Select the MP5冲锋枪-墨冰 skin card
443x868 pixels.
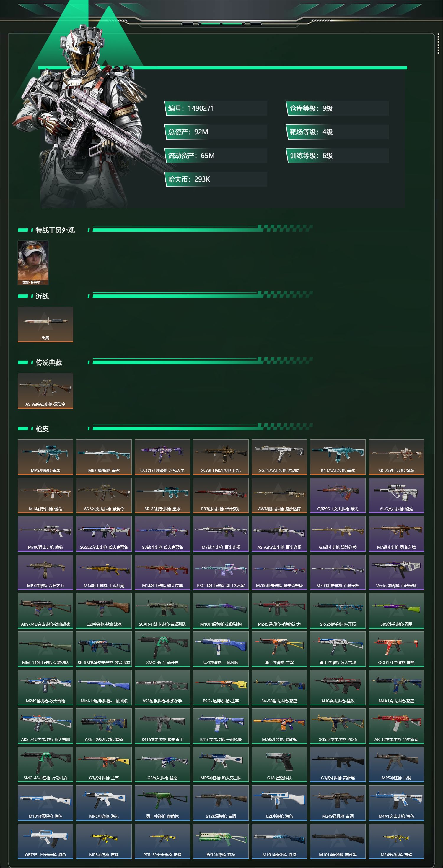coord(45,457)
